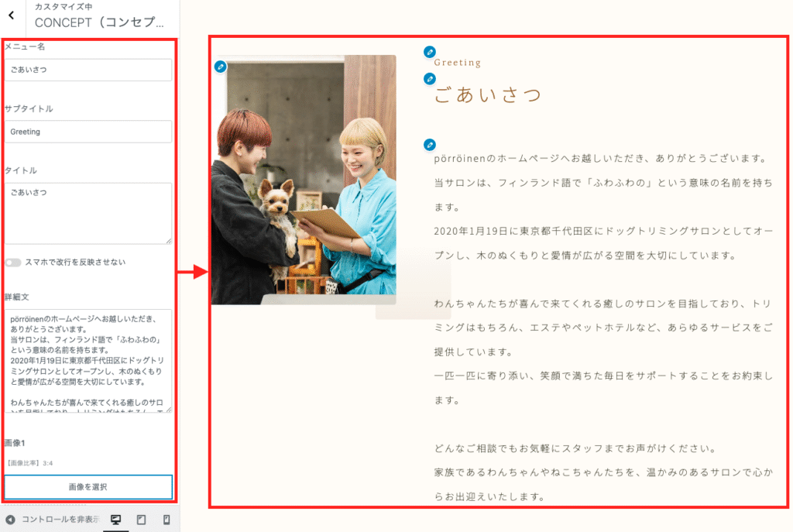Click inside the タイトル text area

click(x=88, y=213)
